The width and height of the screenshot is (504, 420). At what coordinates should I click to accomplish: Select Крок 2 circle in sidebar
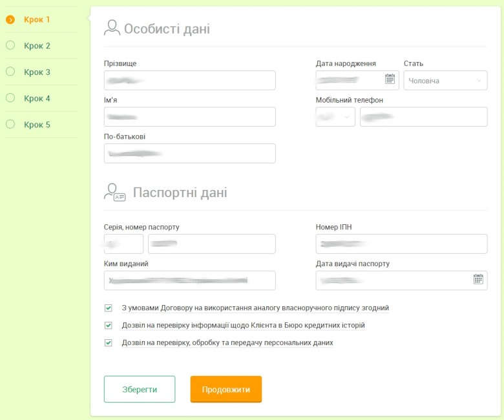[x=10, y=45]
